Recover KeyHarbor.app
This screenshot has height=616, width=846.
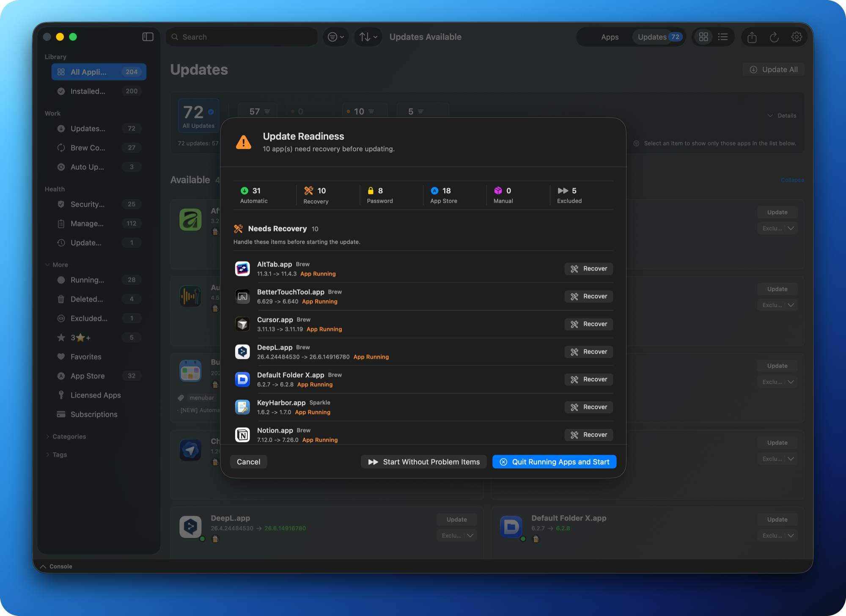(x=588, y=407)
